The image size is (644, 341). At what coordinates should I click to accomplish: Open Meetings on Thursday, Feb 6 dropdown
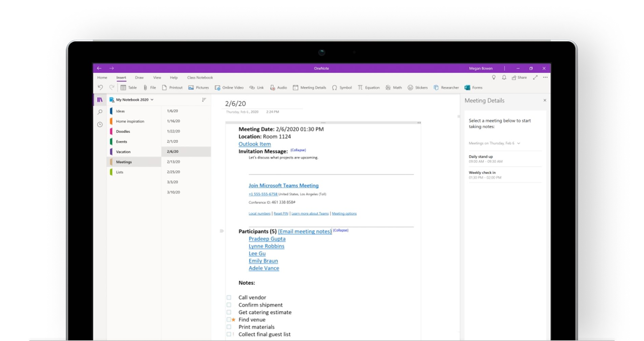[494, 143]
